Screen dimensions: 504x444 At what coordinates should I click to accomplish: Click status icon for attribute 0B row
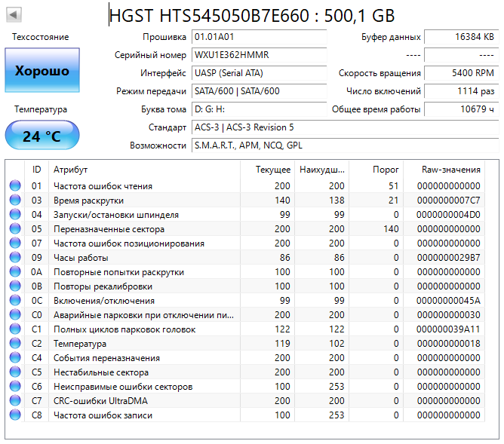[15, 286]
